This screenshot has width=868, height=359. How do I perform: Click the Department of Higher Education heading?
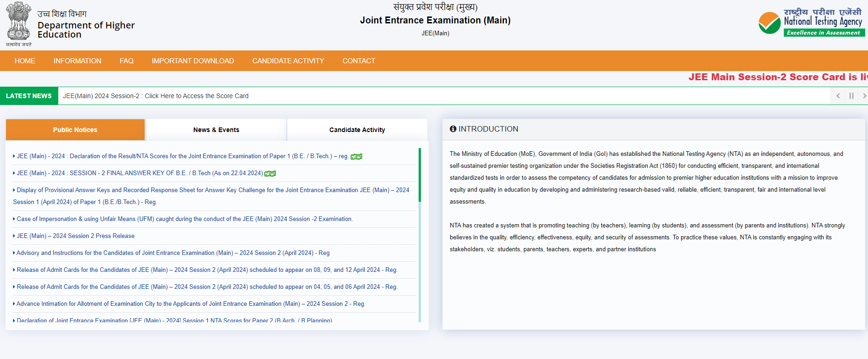tap(86, 30)
